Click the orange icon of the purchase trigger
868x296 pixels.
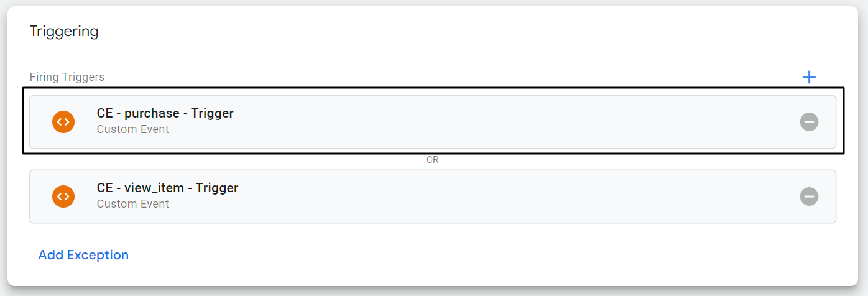[x=63, y=122]
